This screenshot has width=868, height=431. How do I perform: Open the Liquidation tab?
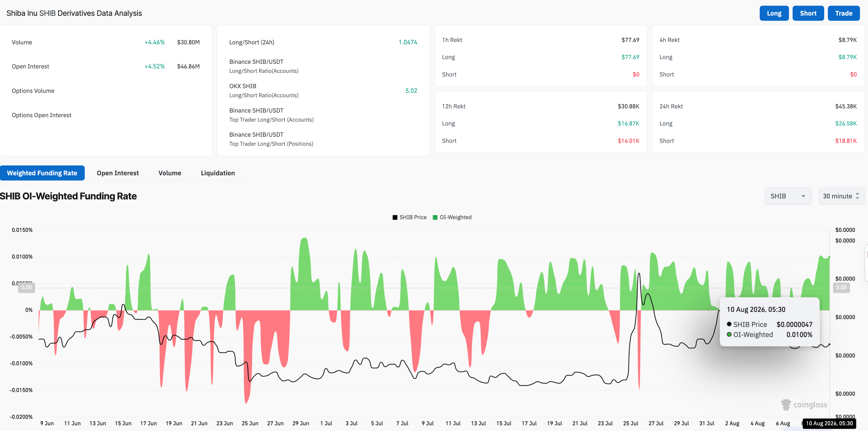pyautogui.click(x=218, y=173)
